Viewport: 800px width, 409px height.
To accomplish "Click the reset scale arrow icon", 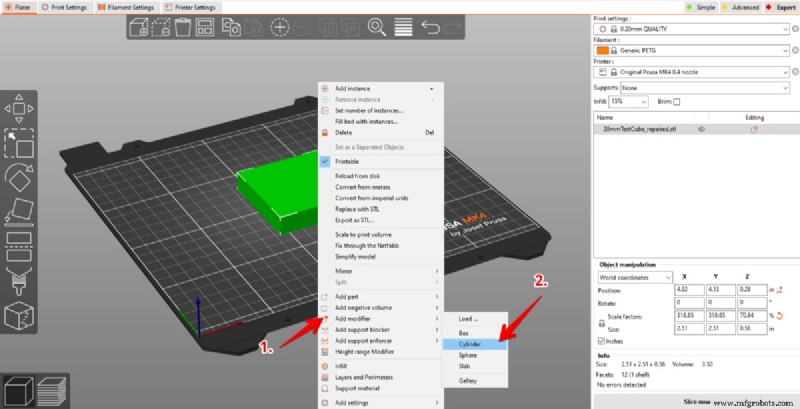I will [779, 316].
